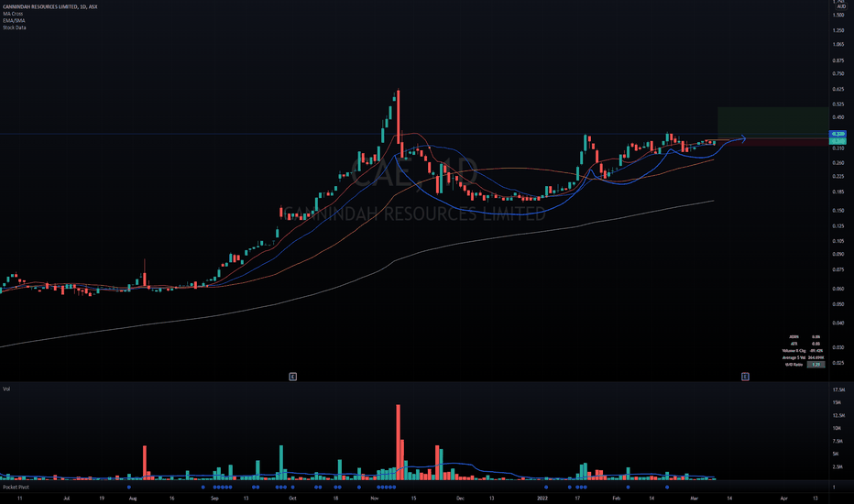This screenshot has height=504, width=854.
Task: Select the MA Cross indicator legend
Action: (13, 14)
